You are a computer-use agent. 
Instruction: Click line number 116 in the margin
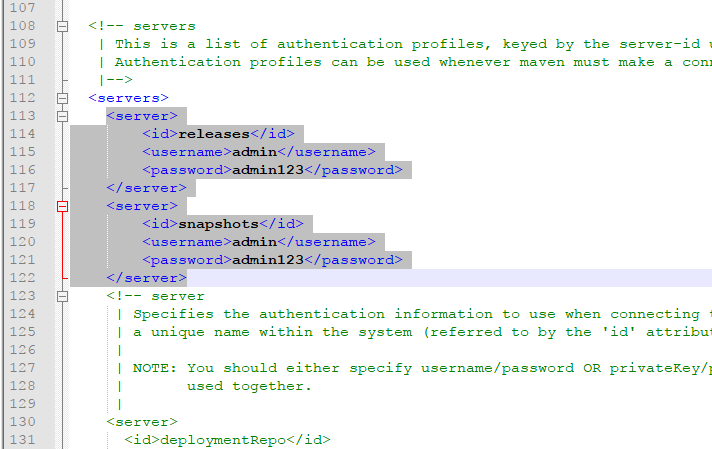tap(22, 170)
